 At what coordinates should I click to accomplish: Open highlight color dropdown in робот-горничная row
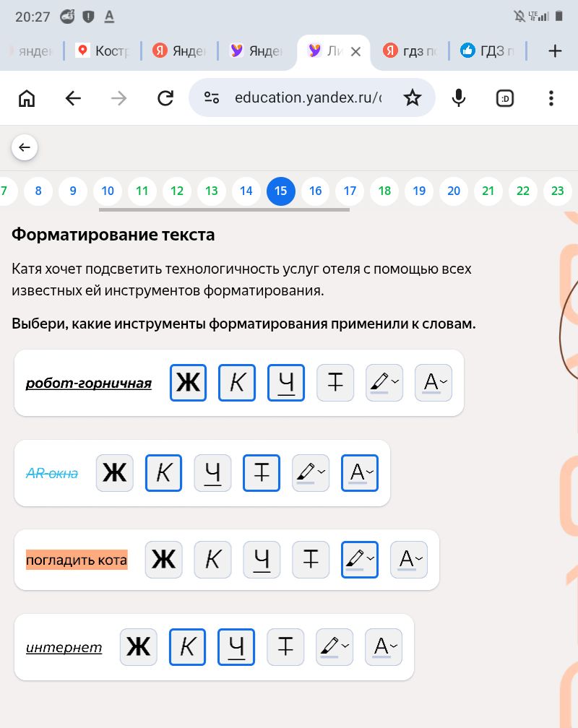pos(384,383)
